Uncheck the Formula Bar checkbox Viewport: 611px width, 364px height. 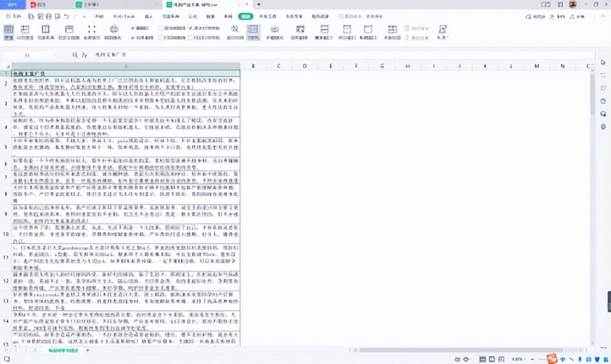pyautogui.click(x=133, y=28)
